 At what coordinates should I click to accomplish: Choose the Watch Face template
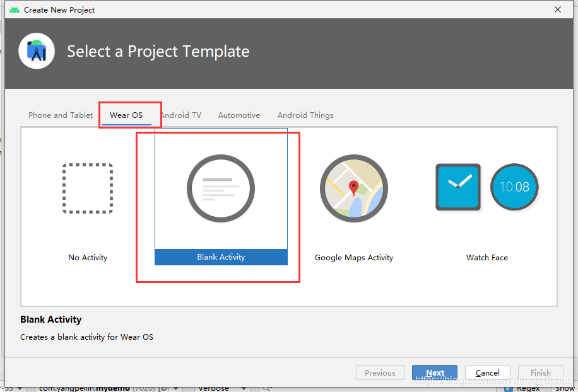coord(487,197)
